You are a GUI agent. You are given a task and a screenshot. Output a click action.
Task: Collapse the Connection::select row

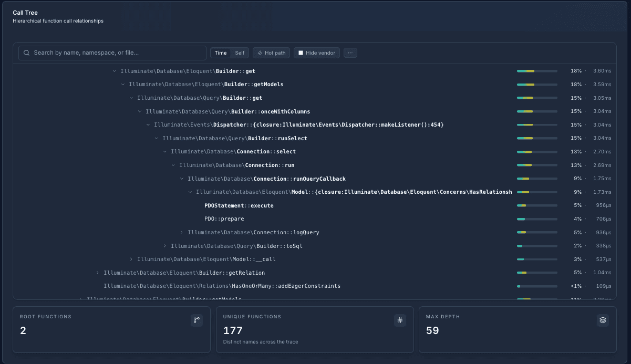164,152
